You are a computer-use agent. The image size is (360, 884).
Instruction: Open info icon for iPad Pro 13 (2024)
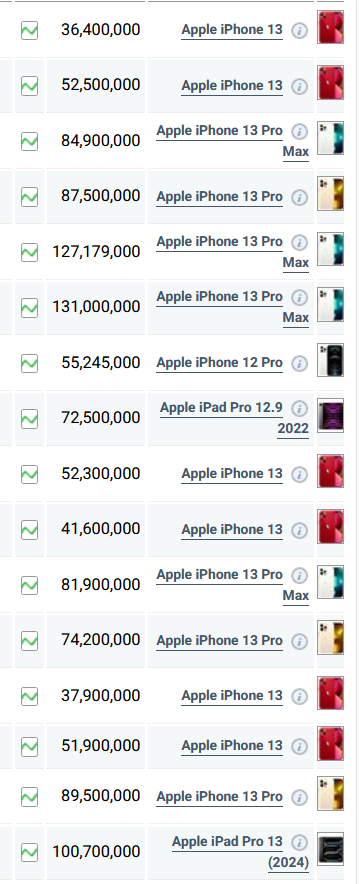coord(300,842)
